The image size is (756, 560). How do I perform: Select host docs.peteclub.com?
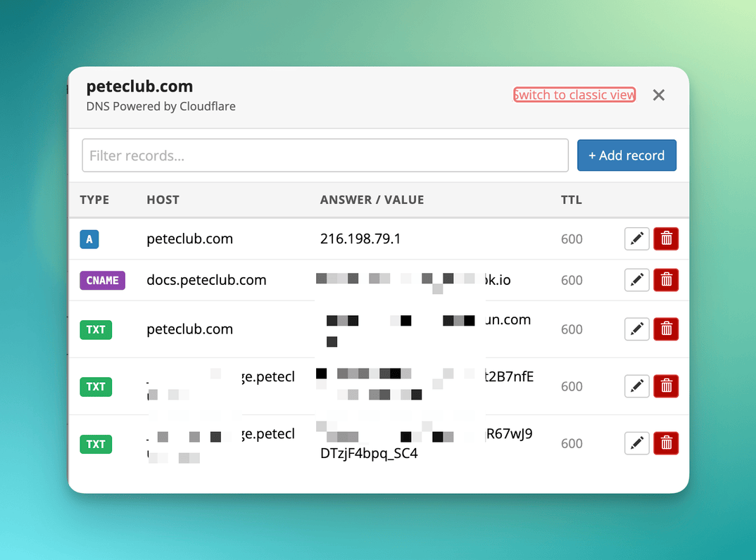(206, 280)
